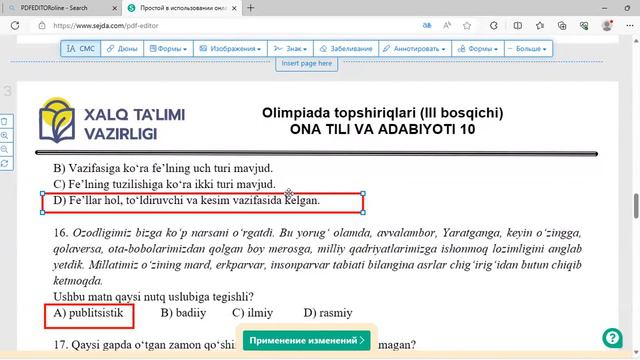
Task: Click the answer text 'A) publitsistik'
Action: [88, 313]
